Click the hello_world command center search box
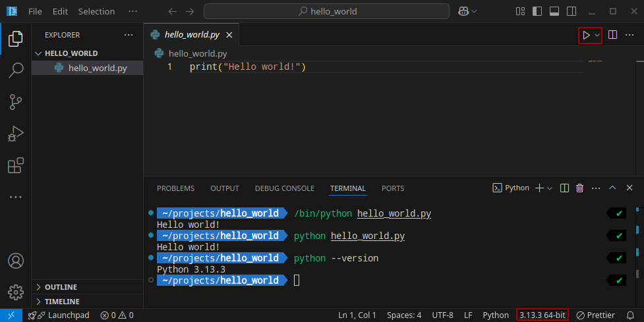 (326, 11)
